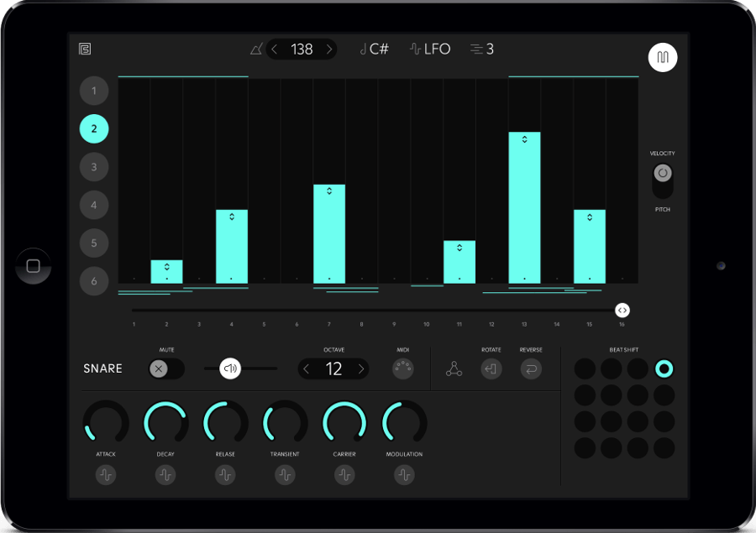Image resolution: width=756 pixels, height=533 pixels.
Task: Select bottom-left Beat Shift pad
Action: point(585,448)
